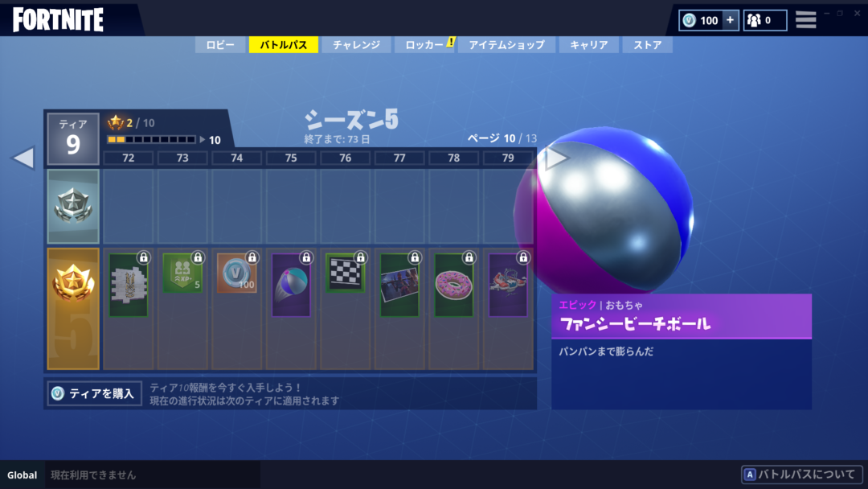
Task: Select the tier 75 beach ball reward
Action: 291,286
